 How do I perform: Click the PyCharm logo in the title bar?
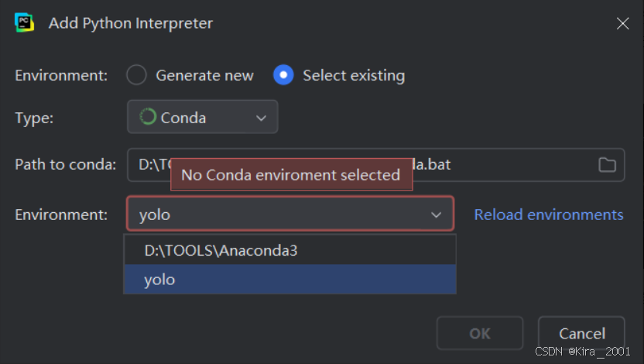[24, 22]
